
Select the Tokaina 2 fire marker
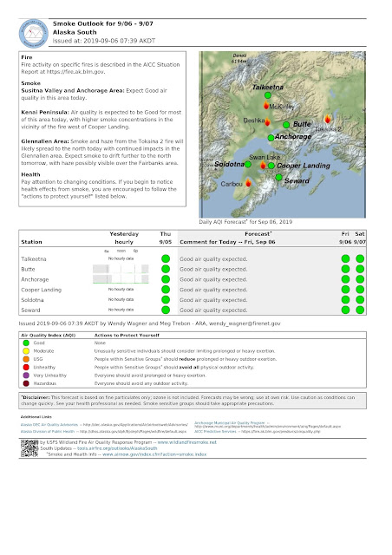click(x=328, y=119)
